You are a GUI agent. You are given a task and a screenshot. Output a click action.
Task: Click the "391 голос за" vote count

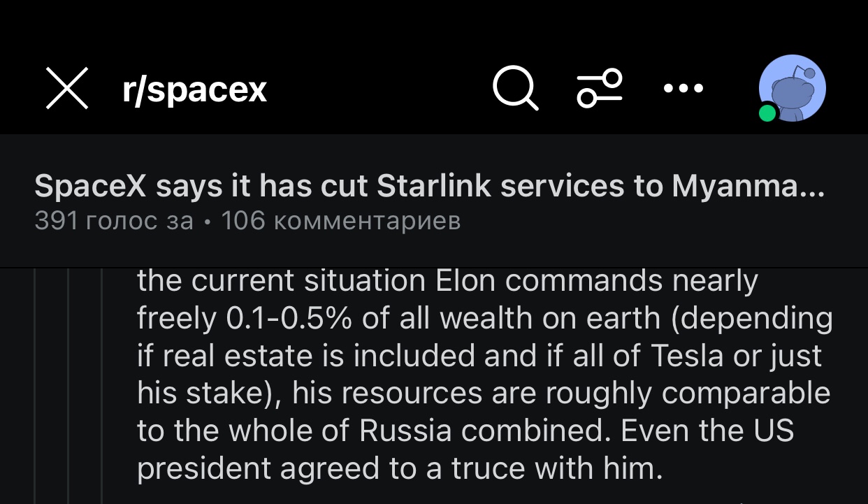[x=114, y=221]
